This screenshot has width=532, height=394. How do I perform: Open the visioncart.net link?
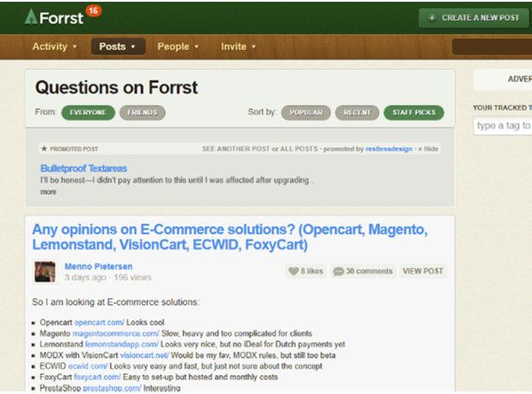(x=144, y=355)
